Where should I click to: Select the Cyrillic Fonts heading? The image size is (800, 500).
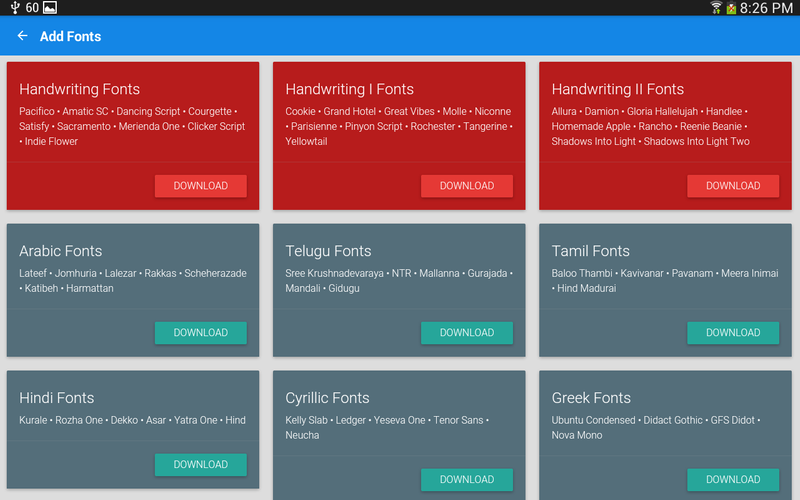pos(327,398)
